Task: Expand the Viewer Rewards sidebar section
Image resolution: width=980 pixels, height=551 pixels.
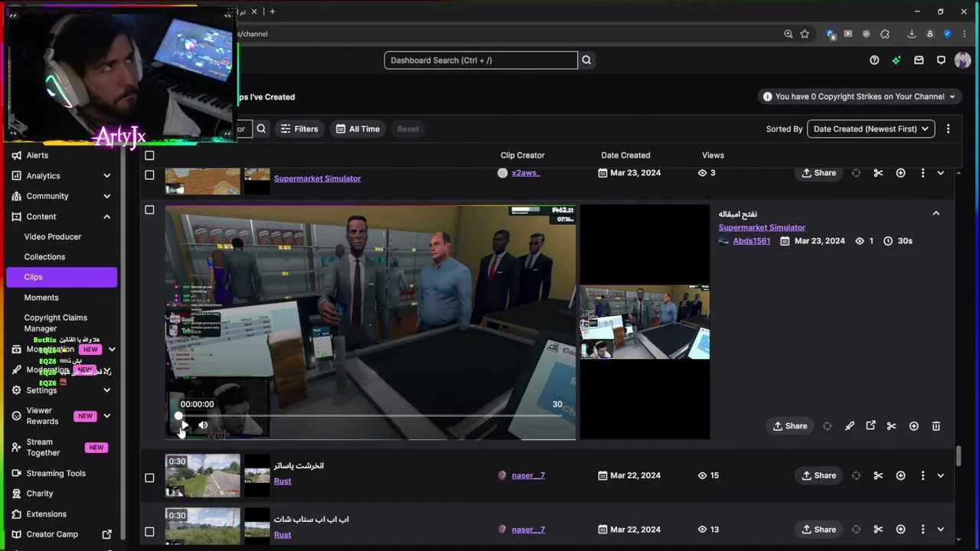Action: click(x=106, y=416)
